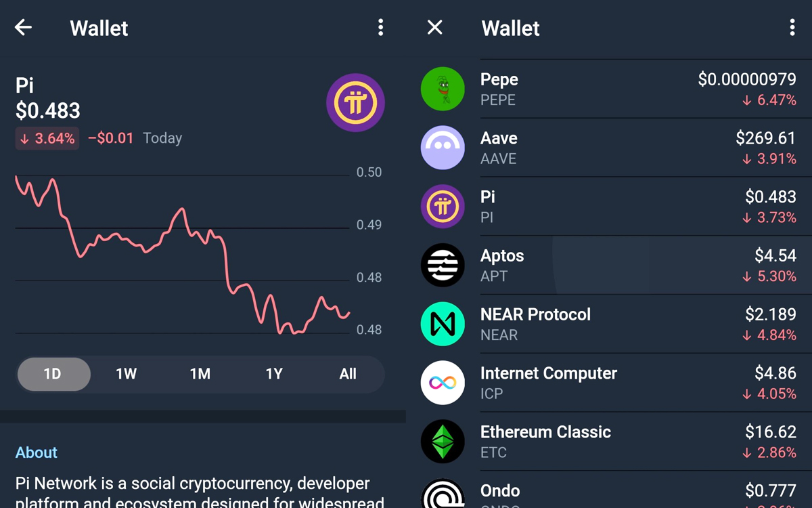This screenshot has width=812, height=508.
Task: Switch chart range to 1Y
Action: (x=274, y=374)
